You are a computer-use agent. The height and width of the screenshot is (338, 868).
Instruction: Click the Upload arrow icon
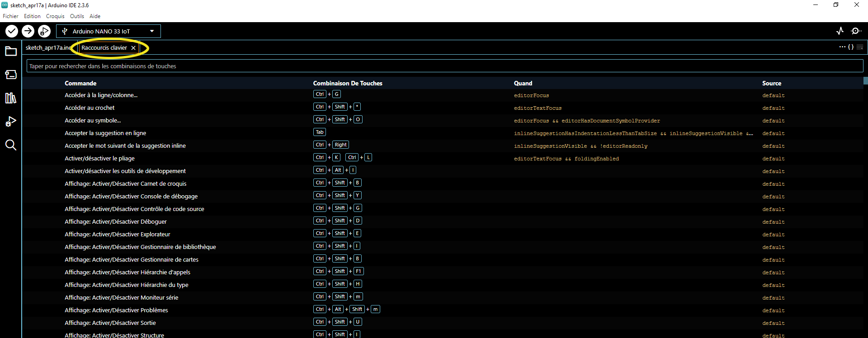tap(28, 31)
